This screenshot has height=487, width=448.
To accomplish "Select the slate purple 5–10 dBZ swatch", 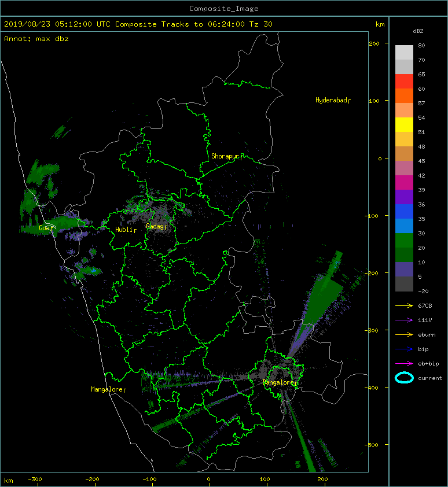I will coord(404,270).
